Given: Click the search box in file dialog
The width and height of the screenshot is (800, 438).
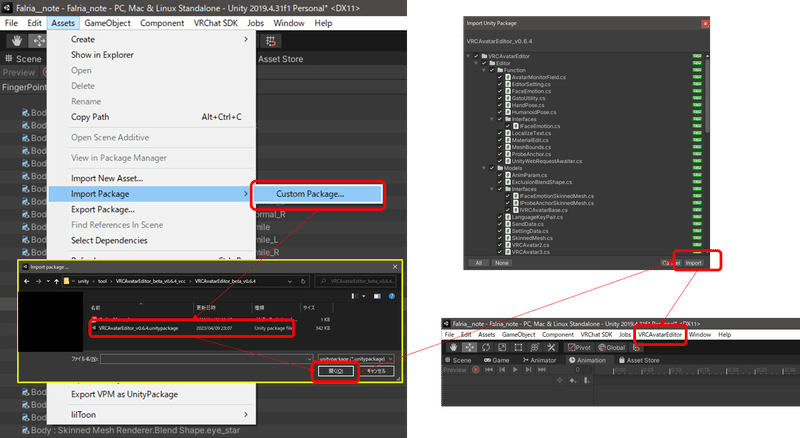Looking at the screenshot, I should [356, 281].
